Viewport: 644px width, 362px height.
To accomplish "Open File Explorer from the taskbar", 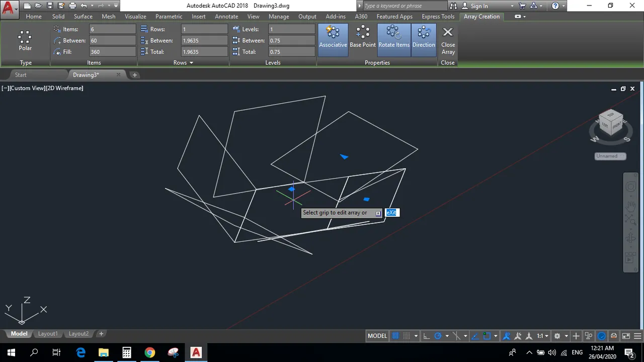I will (104, 352).
